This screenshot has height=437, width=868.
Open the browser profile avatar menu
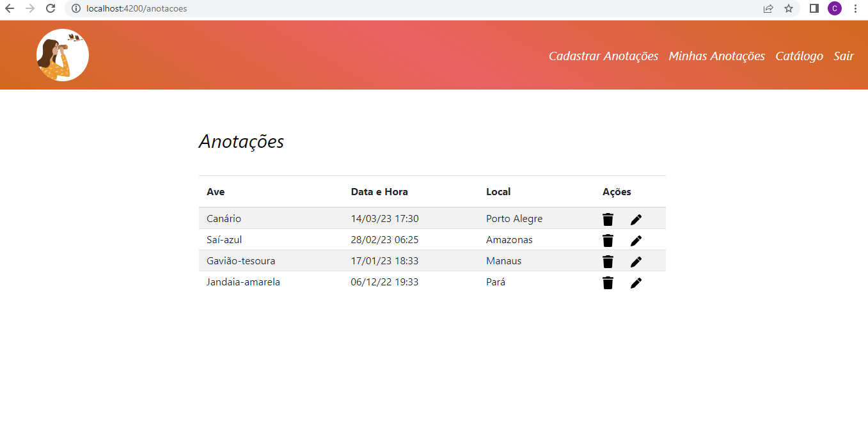coord(834,9)
